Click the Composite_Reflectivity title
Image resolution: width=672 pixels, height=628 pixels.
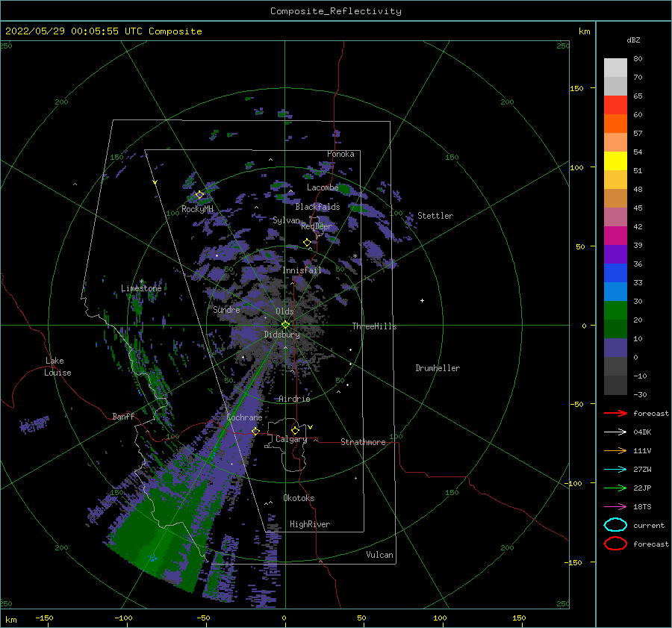click(x=336, y=11)
